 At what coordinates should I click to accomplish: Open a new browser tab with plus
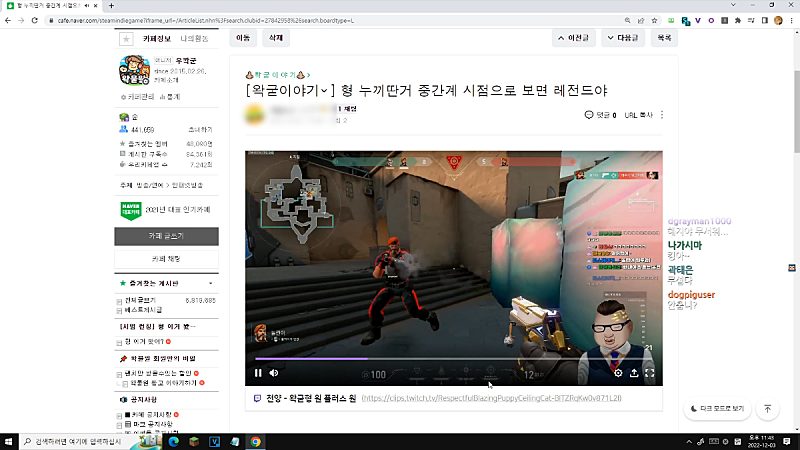point(111,6)
